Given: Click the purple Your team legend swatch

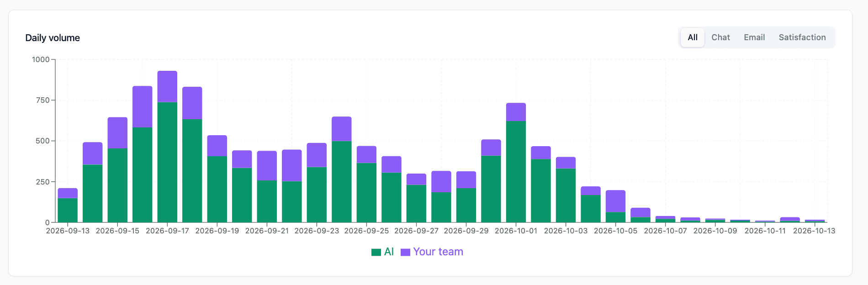Looking at the screenshot, I should [405, 252].
